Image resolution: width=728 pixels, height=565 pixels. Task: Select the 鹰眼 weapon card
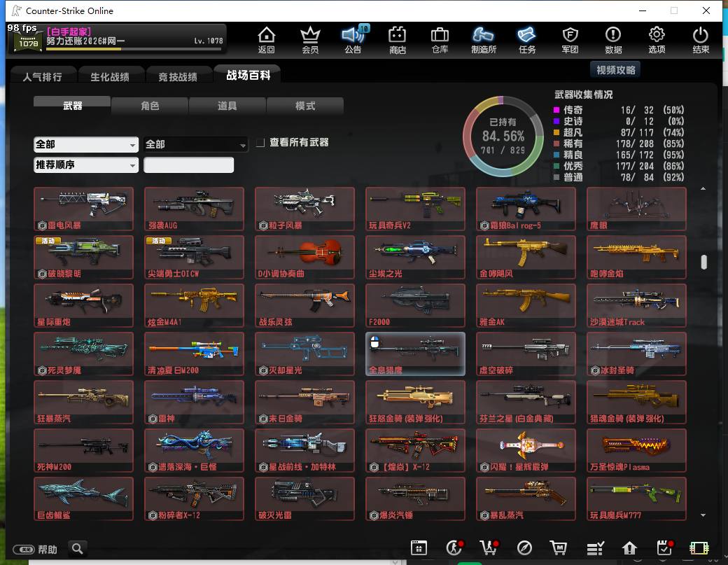click(x=636, y=209)
